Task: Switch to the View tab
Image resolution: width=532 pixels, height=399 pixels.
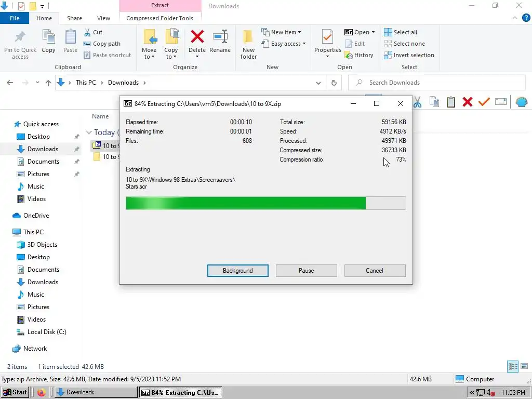Action: click(x=103, y=18)
